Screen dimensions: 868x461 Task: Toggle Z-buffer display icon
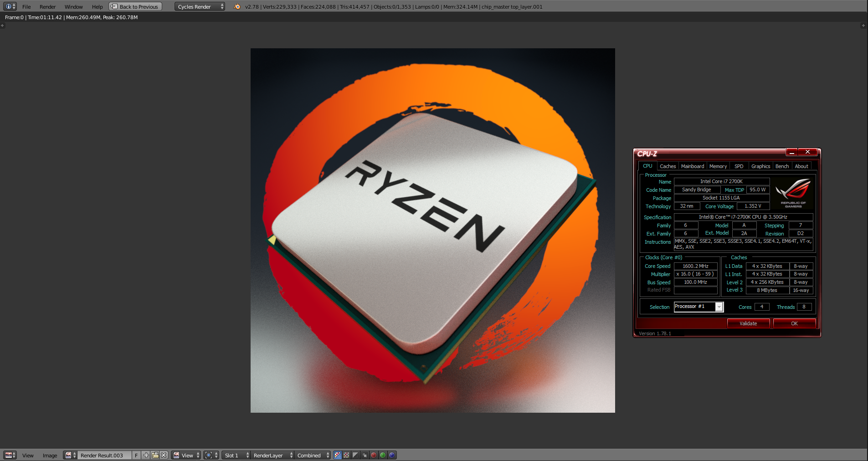365,455
